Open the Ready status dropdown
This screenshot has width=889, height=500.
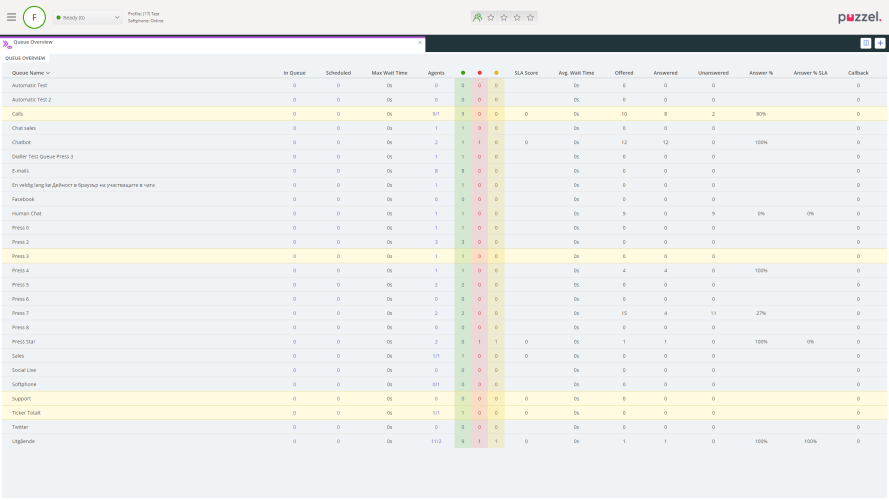tap(88, 17)
